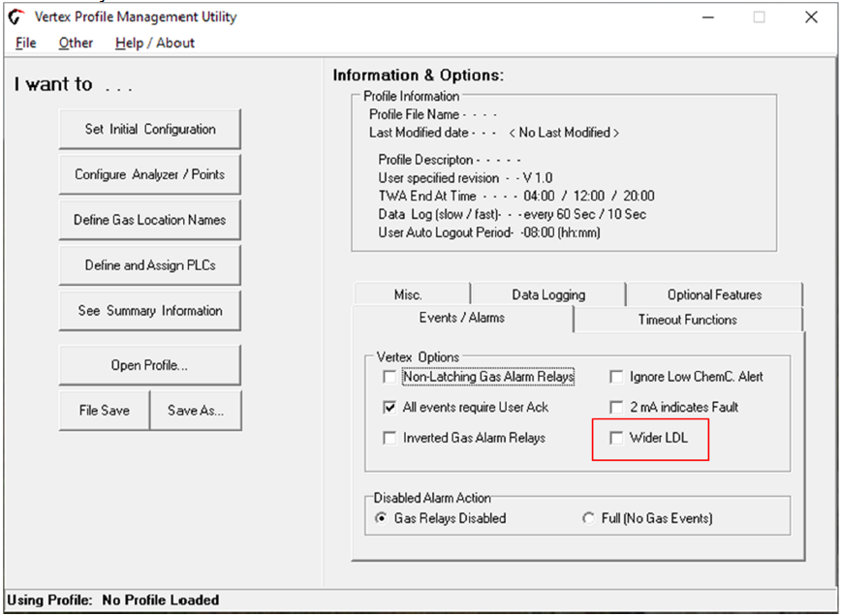Viewport: 841px width, 616px height.
Task: Switch to the Optional Features tab
Action: click(714, 294)
